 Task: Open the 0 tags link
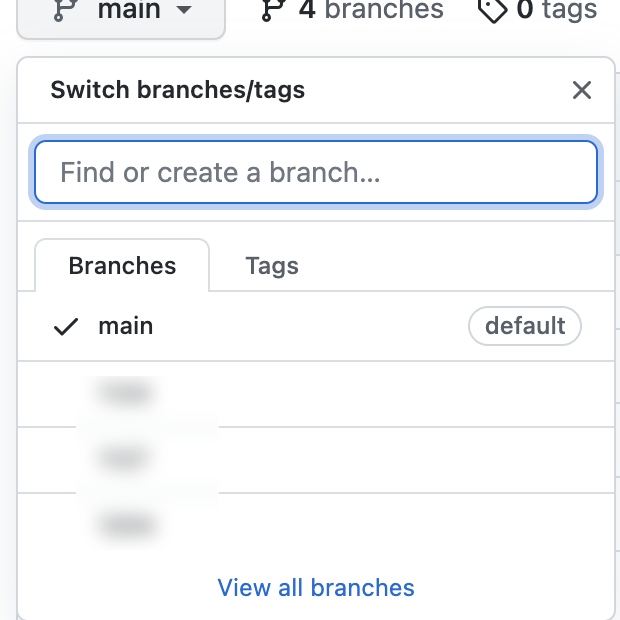click(537, 11)
